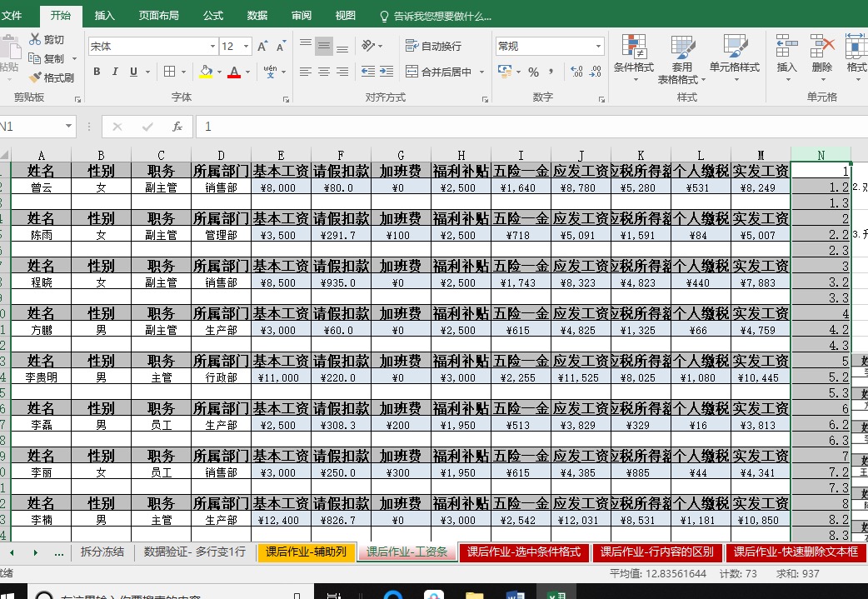Viewport: 868px width, 599px height.
Task: Click the increase decimal places icon
Action: tap(576, 72)
